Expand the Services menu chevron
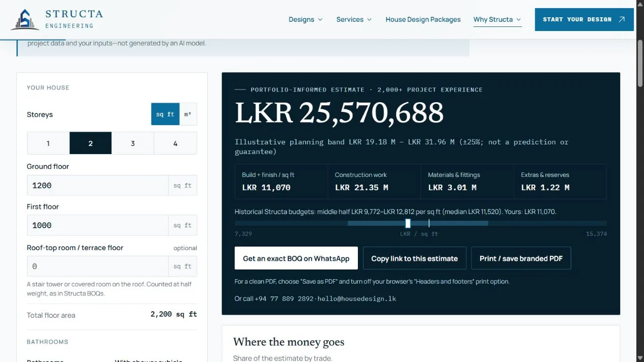This screenshot has width=644, height=362. pos(370,19)
